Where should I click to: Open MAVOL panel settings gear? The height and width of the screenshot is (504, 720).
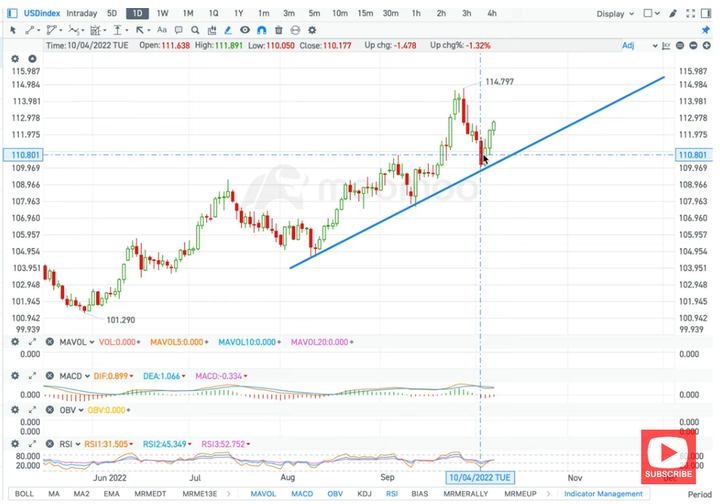pyautogui.click(x=15, y=342)
